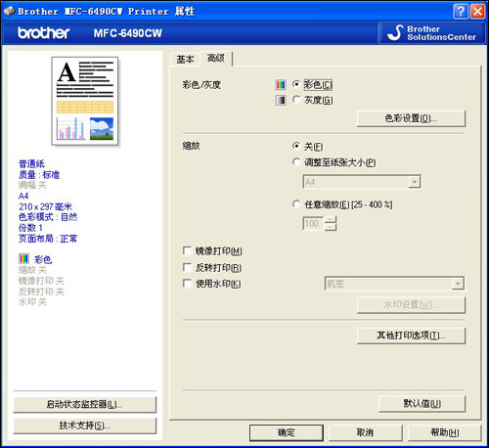Select 任意缩放(E) radio button
The width and height of the screenshot is (489, 448).
296,204
